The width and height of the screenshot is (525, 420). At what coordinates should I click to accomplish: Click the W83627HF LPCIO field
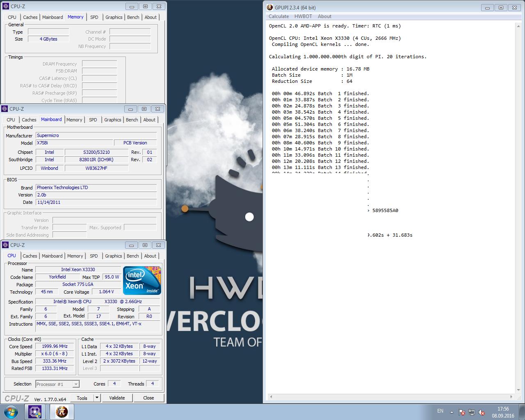pyautogui.click(x=96, y=168)
